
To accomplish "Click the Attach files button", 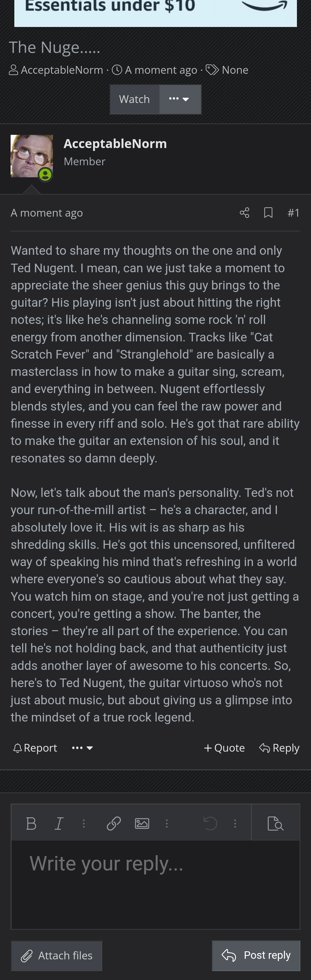I will [x=57, y=955].
